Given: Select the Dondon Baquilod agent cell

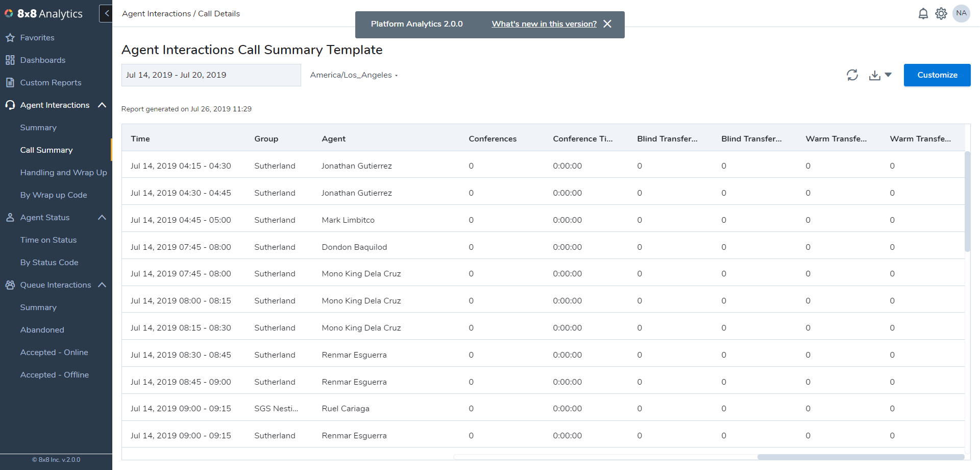Looking at the screenshot, I should [354, 247].
